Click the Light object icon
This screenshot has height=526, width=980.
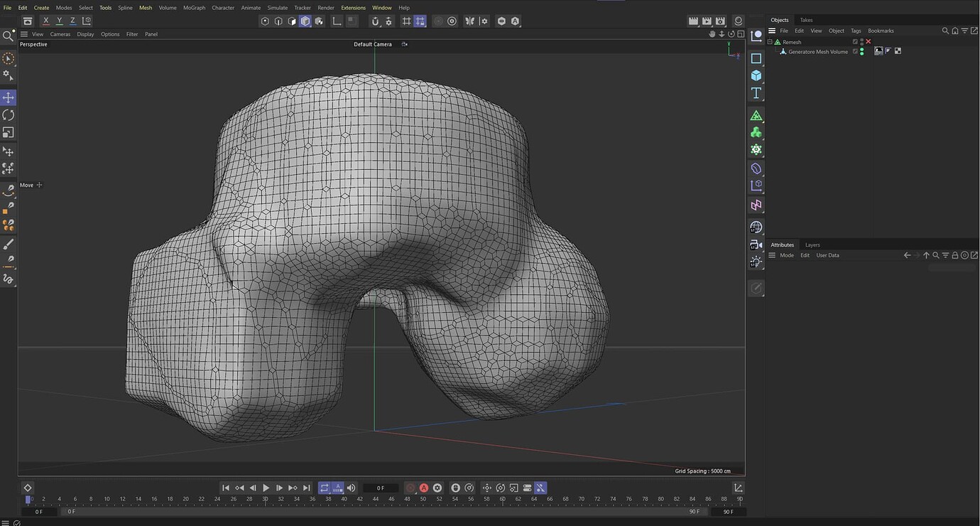(756, 262)
